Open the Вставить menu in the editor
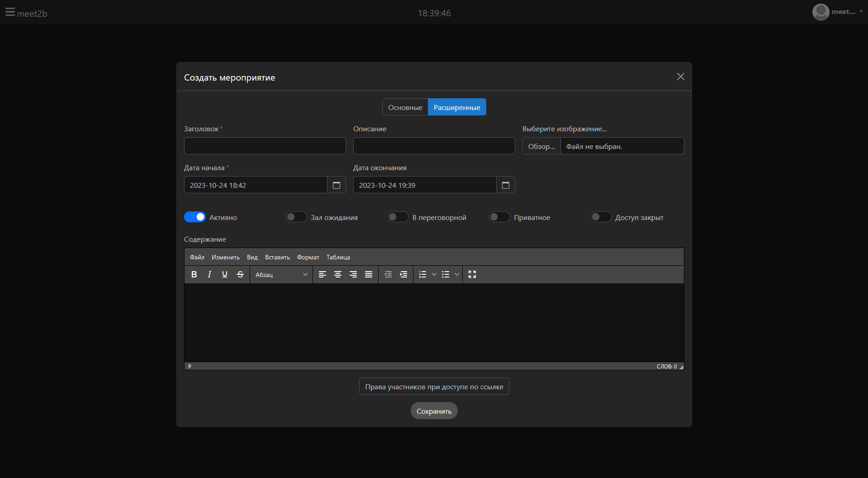The width and height of the screenshot is (868, 478). point(277,257)
